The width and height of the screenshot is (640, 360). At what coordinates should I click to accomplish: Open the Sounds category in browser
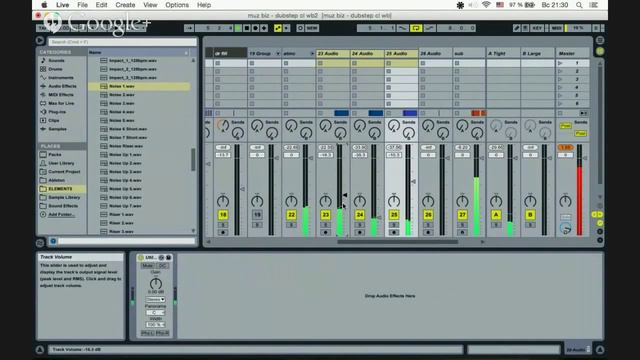pyautogui.click(x=57, y=60)
